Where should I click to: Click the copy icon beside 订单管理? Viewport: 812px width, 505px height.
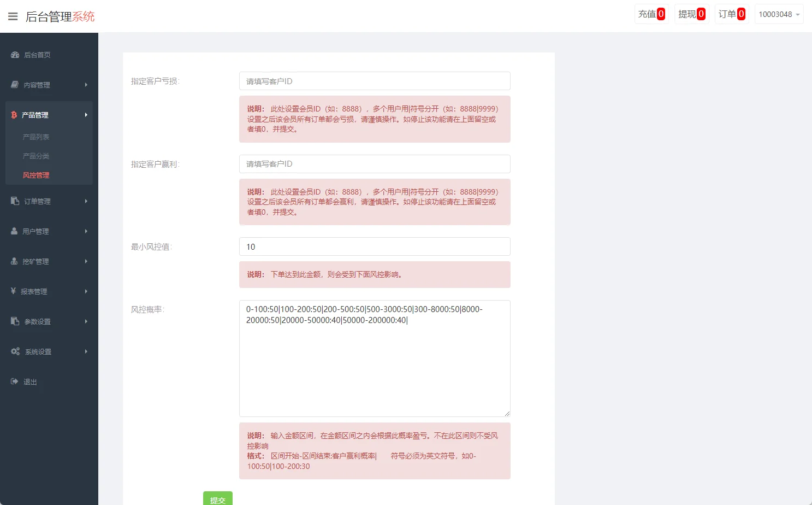(x=15, y=201)
